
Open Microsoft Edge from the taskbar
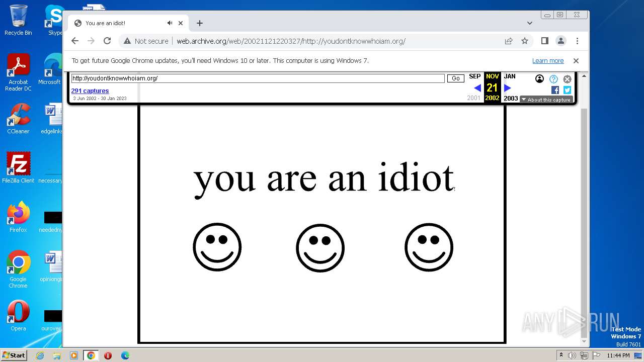pyautogui.click(x=125, y=355)
